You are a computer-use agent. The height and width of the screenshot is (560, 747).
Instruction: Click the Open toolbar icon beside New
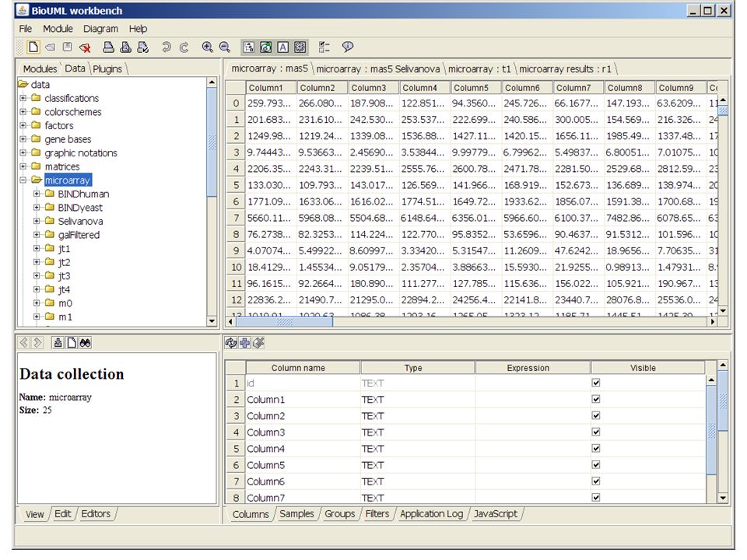(50, 47)
